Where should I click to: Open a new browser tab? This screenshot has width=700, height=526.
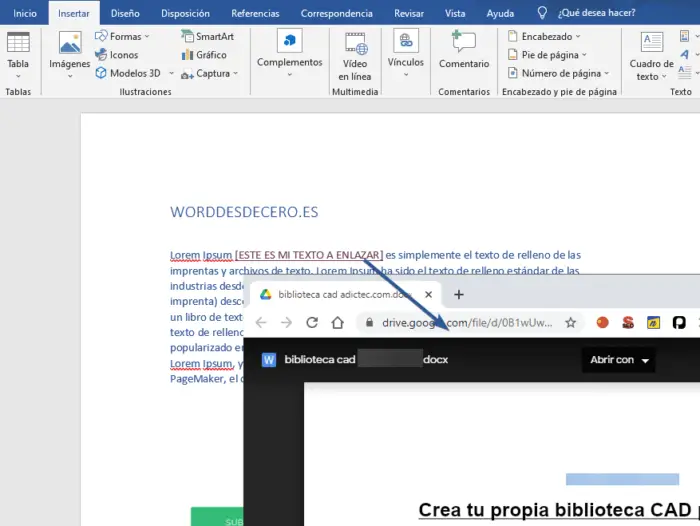[x=458, y=294]
